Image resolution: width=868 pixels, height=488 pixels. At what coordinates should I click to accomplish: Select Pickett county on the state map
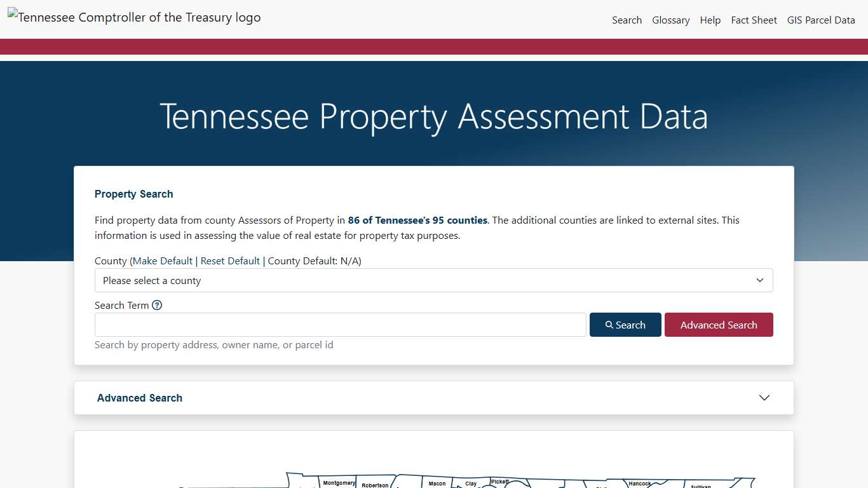pos(501,482)
